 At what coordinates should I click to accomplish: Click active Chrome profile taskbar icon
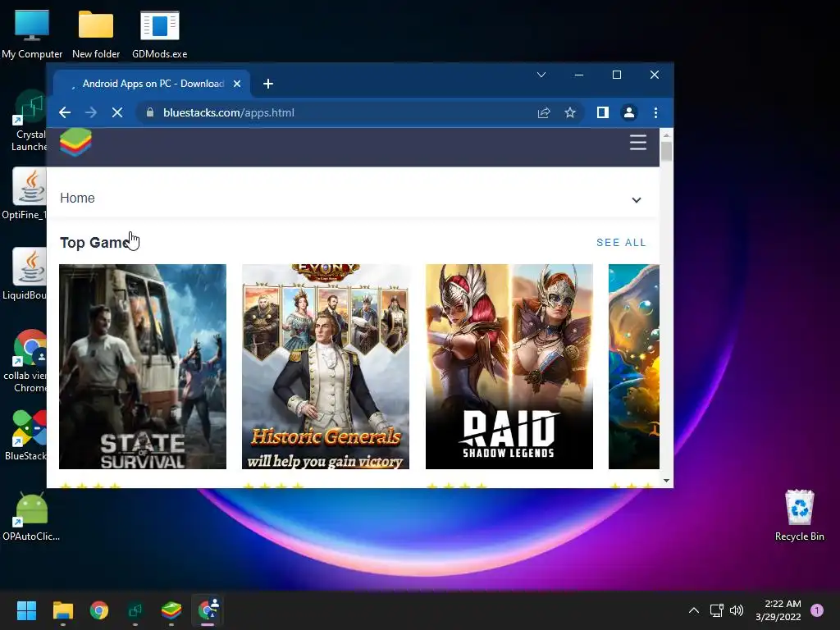tap(208, 610)
